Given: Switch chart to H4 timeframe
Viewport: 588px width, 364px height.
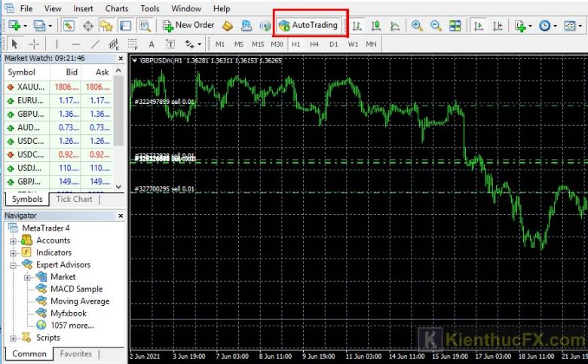Looking at the screenshot, I should pyautogui.click(x=314, y=44).
